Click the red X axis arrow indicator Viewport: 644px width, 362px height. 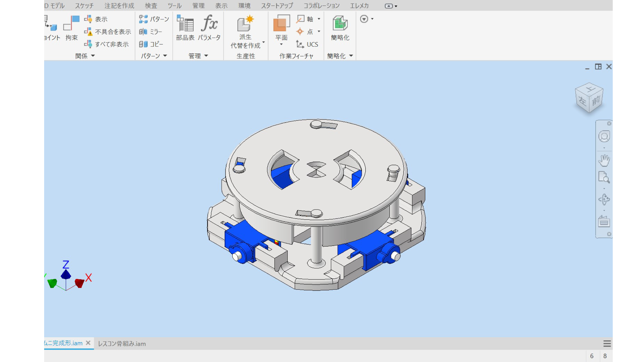tap(80, 283)
